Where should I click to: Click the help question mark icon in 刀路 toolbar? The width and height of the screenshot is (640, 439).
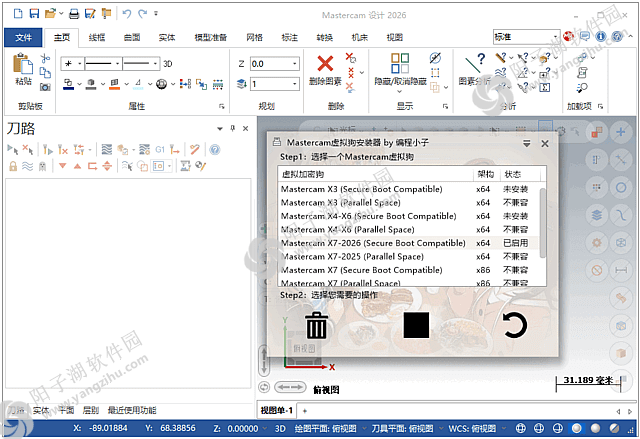coord(215,150)
